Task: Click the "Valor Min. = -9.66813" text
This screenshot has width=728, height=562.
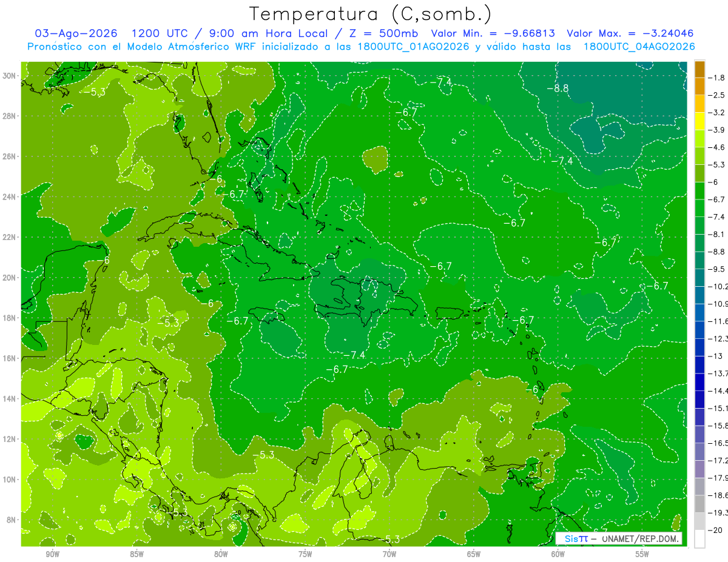Action: pyautogui.click(x=493, y=33)
